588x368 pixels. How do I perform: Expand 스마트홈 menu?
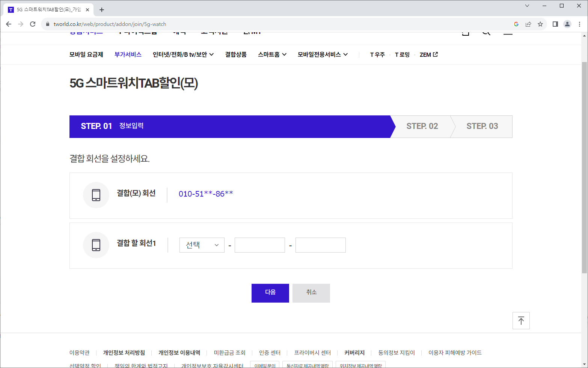272,55
